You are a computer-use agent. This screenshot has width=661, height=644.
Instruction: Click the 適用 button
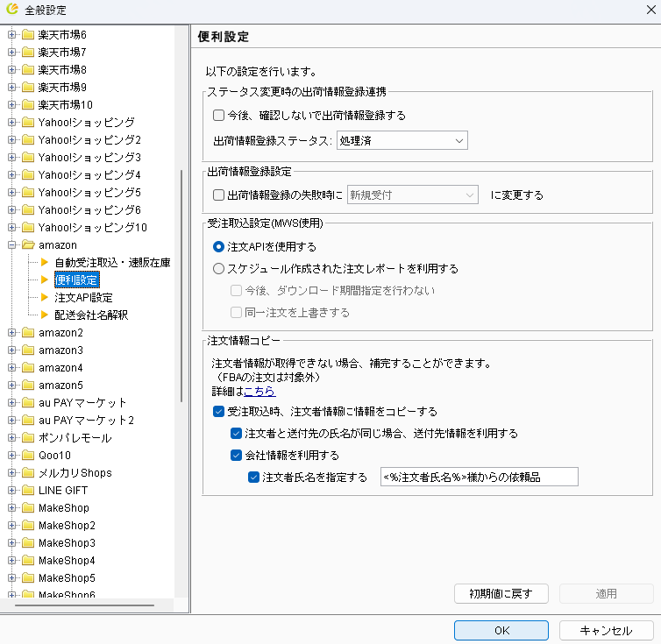click(x=606, y=593)
